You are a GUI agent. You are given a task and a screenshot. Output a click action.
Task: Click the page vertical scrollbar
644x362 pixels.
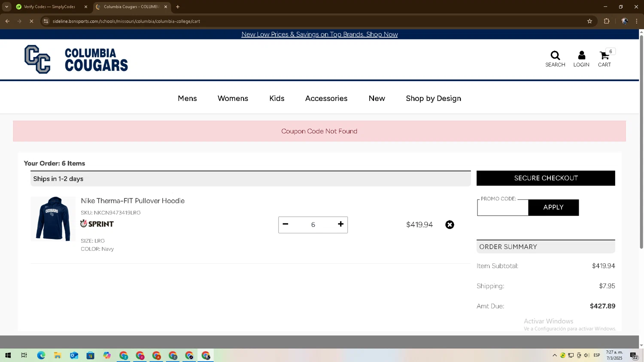[641, 142]
